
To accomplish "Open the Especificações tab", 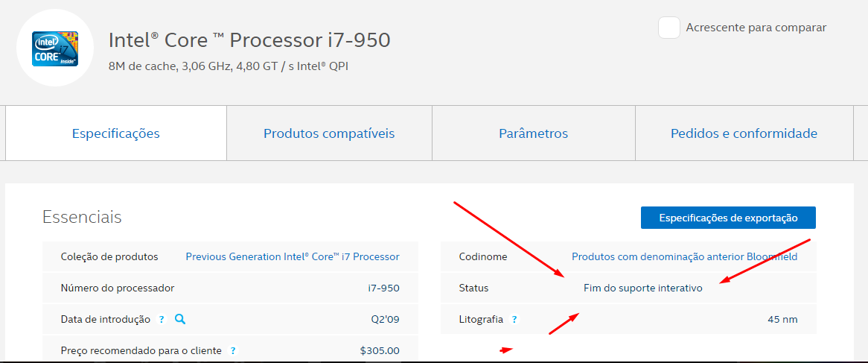I will [116, 133].
